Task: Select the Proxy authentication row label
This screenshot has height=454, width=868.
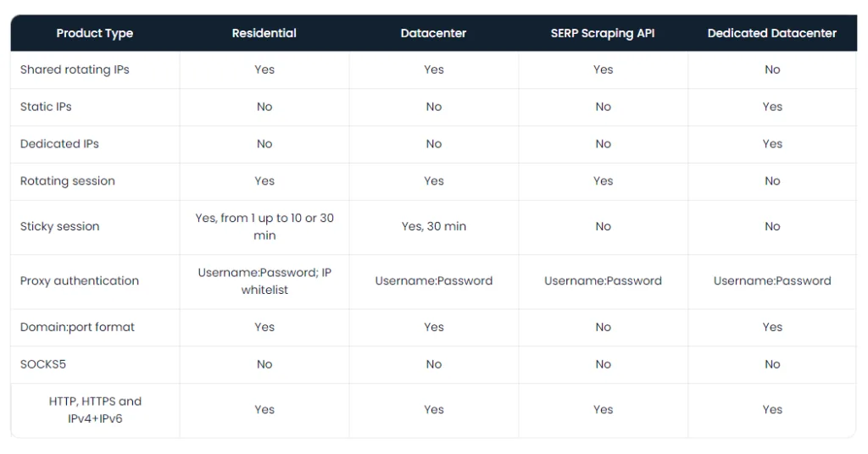Action: tap(80, 281)
